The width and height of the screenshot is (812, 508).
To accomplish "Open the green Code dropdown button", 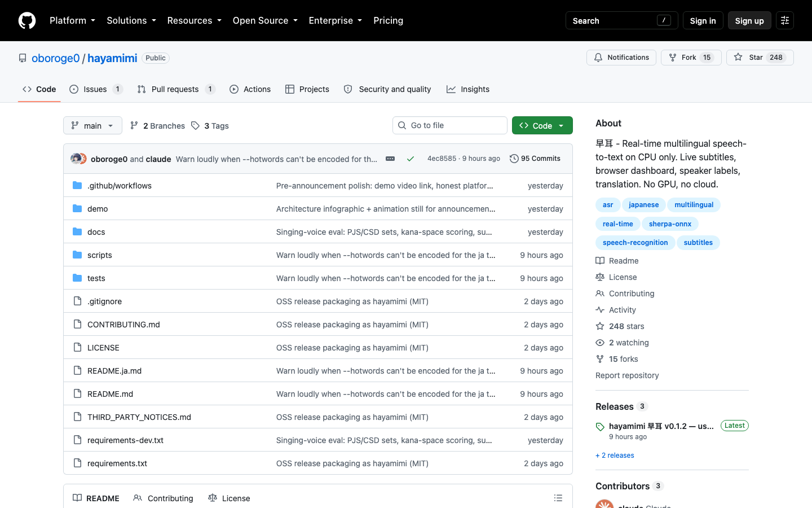I will (x=542, y=125).
